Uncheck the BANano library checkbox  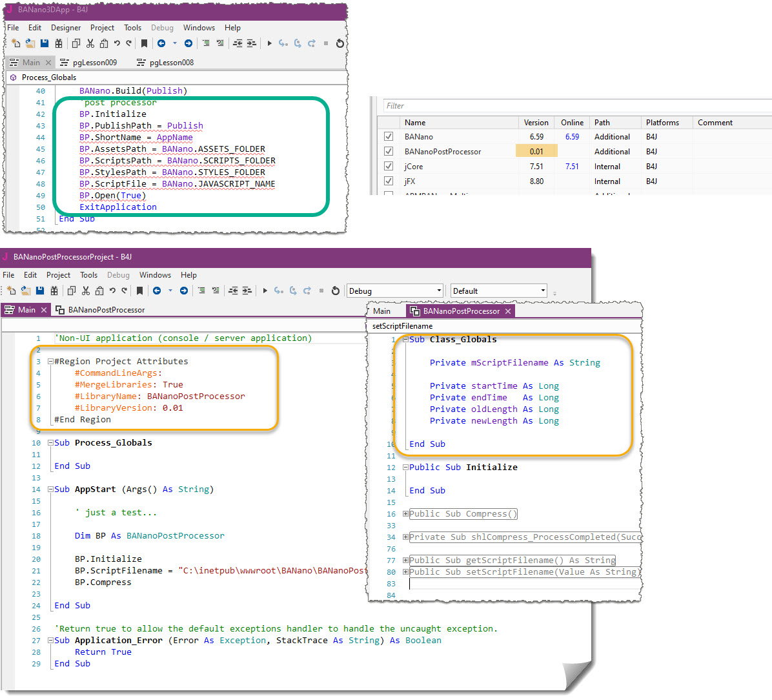click(x=389, y=136)
